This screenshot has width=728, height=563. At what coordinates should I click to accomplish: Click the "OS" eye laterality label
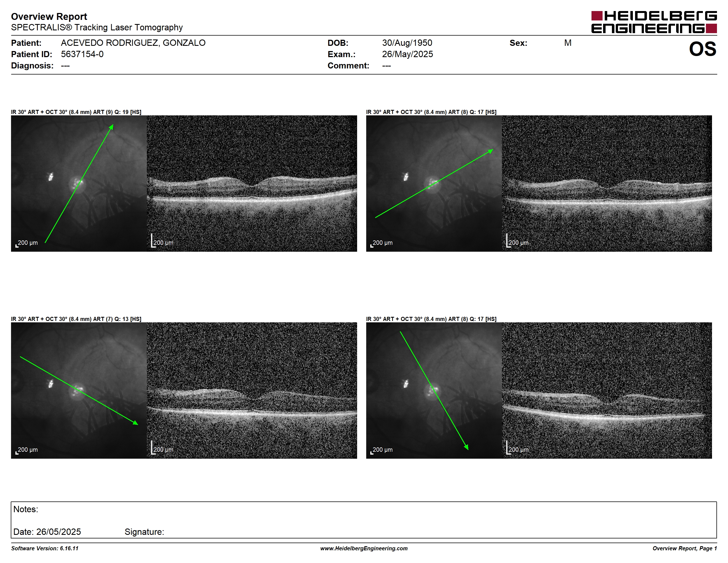(x=703, y=49)
